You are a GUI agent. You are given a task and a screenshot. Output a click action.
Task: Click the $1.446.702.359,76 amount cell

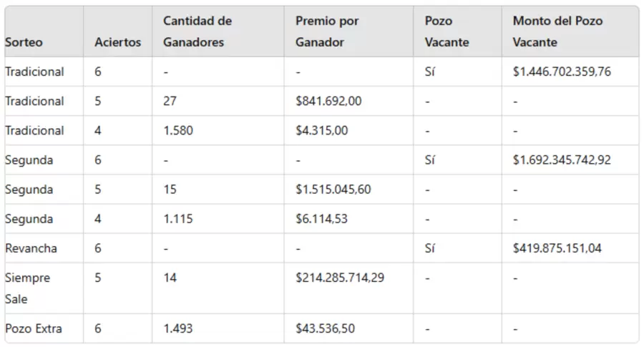point(562,72)
